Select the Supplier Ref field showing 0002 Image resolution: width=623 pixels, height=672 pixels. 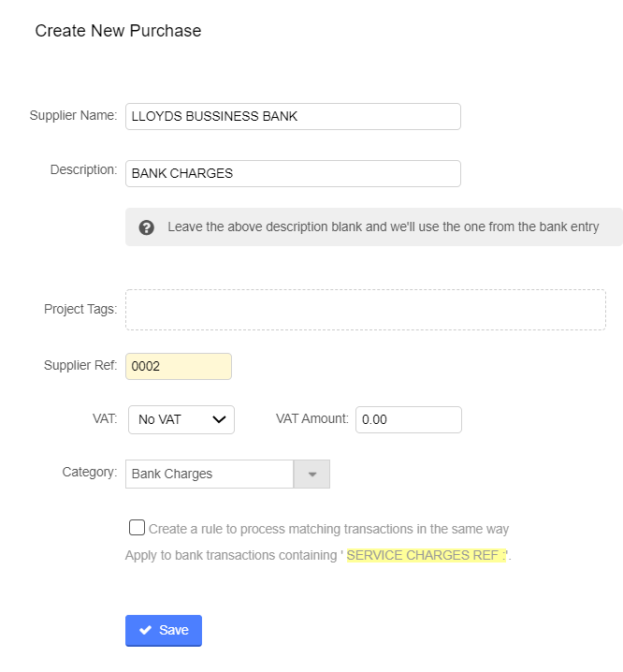pyautogui.click(x=178, y=367)
